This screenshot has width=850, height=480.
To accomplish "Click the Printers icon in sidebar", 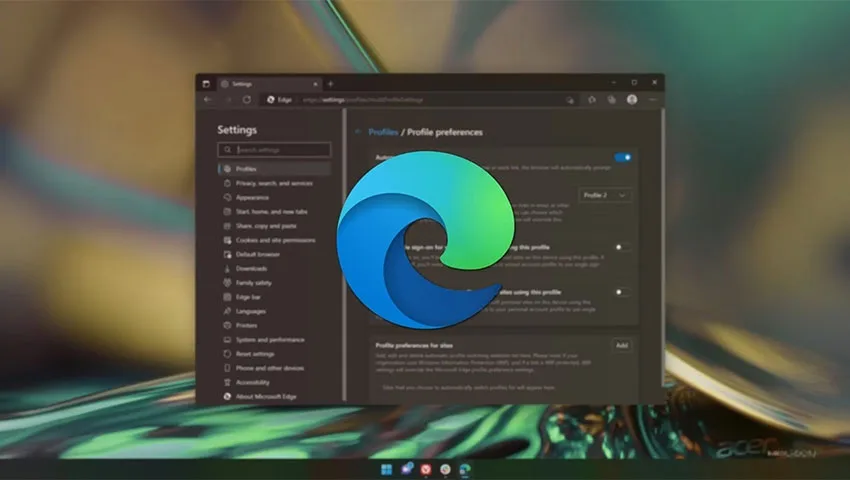I will [x=227, y=325].
